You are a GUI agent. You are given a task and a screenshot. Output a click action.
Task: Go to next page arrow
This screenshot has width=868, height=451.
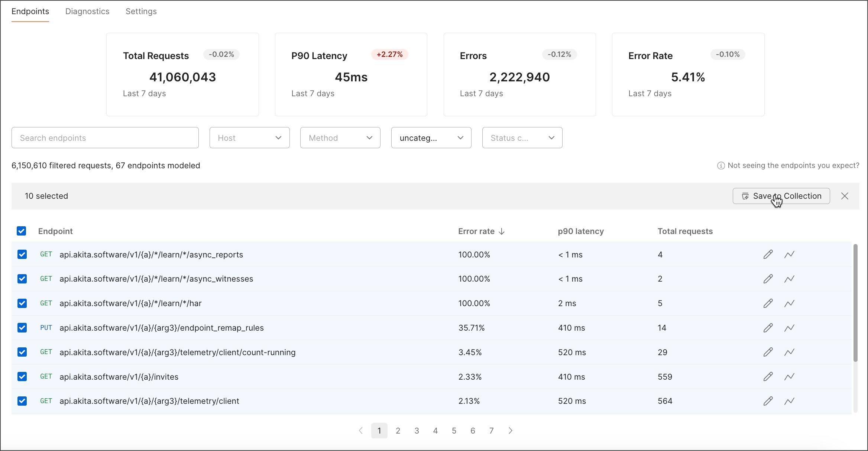511,431
